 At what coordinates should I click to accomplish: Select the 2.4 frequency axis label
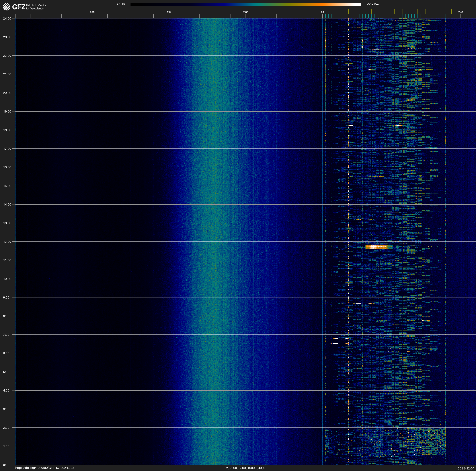[322, 12]
